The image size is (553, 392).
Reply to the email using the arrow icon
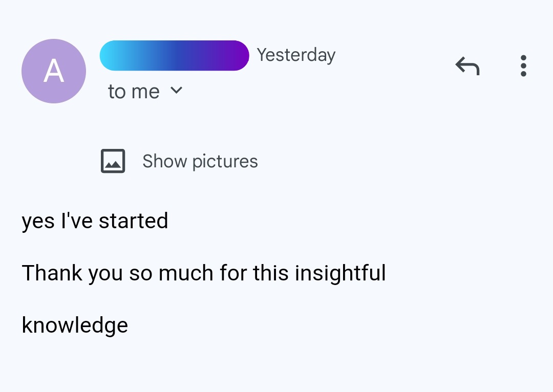click(x=467, y=66)
